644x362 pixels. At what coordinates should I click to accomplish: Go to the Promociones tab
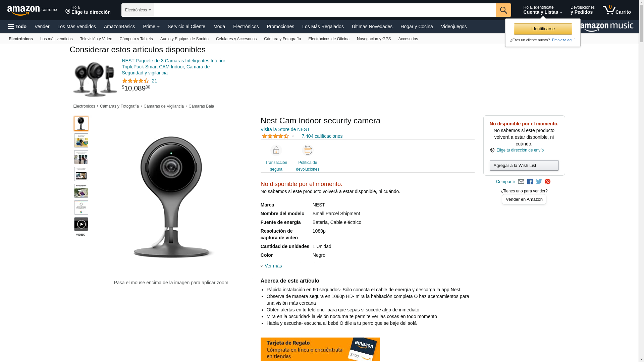(280, 26)
